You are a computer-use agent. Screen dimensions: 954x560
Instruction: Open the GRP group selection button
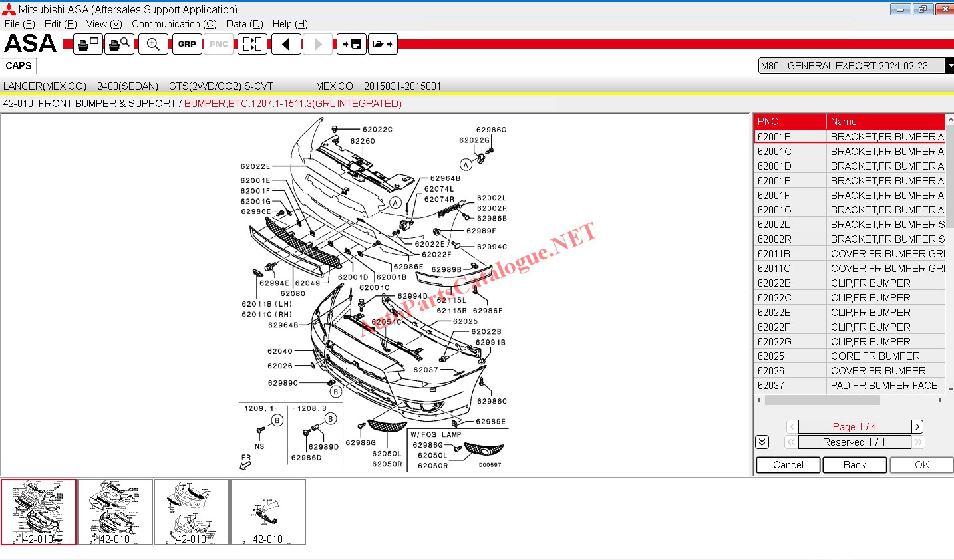[x=187, y=44]
